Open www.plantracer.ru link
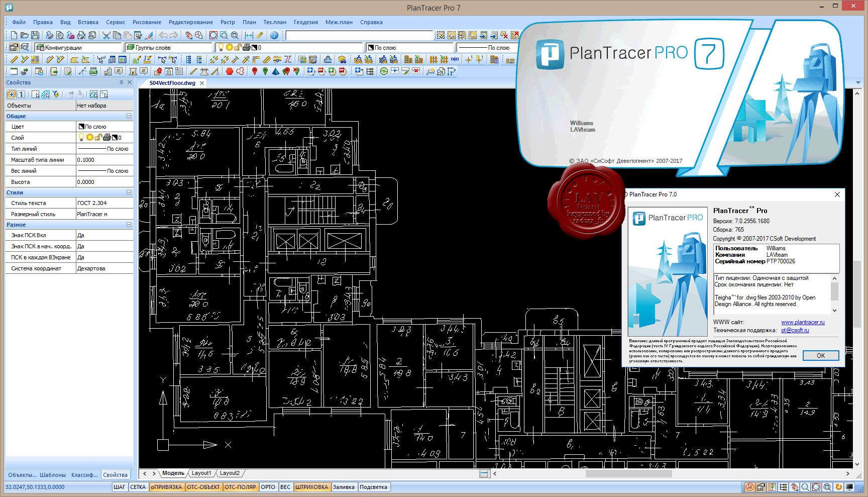The image size is (868, 497). point(803,322)
